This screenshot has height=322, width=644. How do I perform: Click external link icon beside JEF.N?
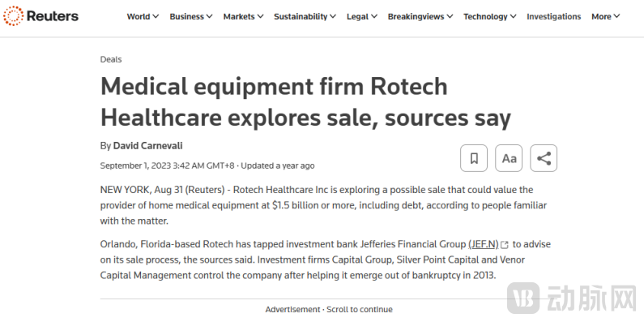(x=505, y=245)
